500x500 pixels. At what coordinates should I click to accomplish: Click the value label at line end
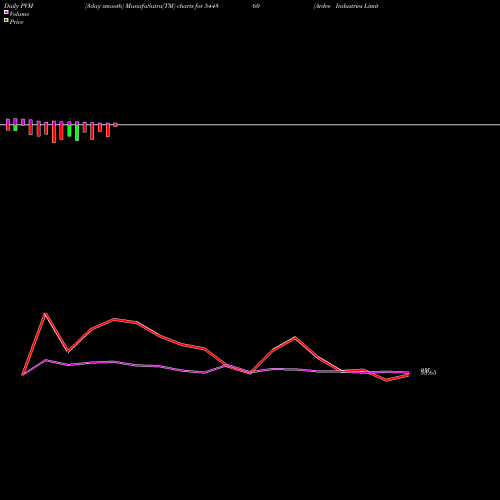click(x=428, y=372)
